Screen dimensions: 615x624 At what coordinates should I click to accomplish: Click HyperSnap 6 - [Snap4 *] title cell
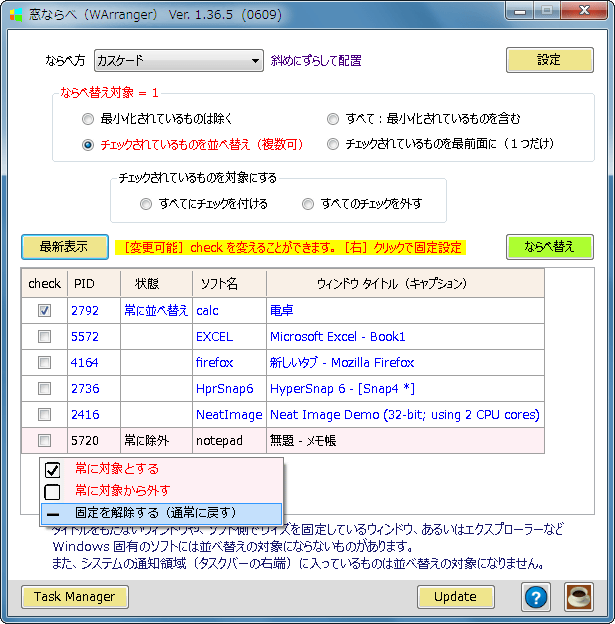click(x=405, y=388)
